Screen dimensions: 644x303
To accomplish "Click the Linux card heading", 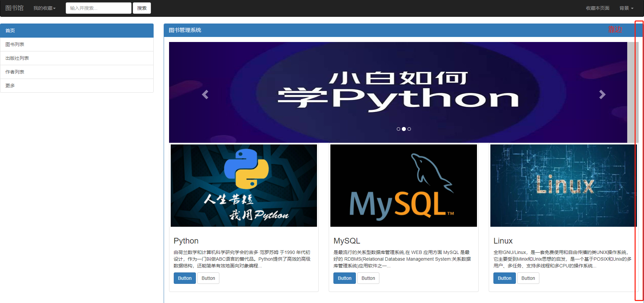I will 503,241.
